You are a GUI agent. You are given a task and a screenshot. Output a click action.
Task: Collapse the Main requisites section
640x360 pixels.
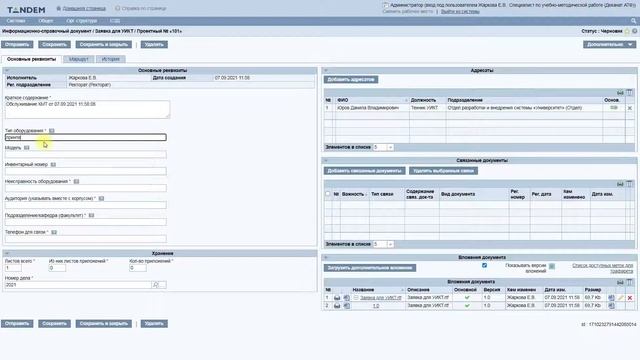point(7,70)
